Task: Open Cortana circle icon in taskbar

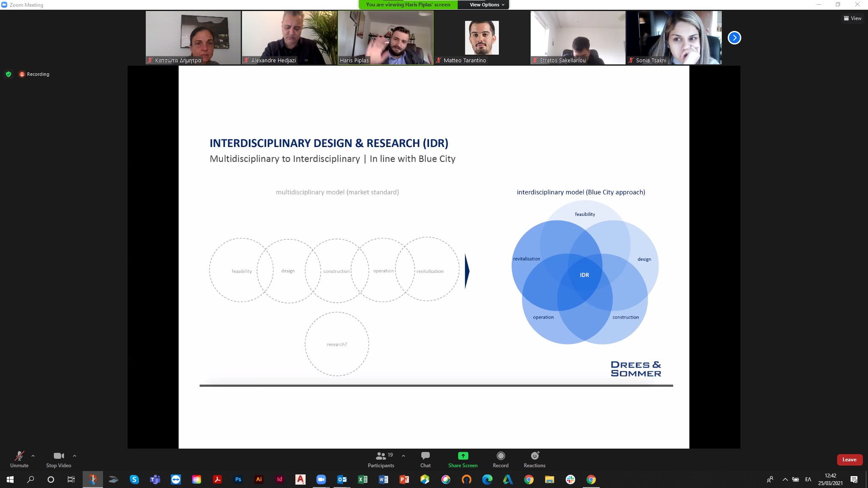Action: coord(51,480)
